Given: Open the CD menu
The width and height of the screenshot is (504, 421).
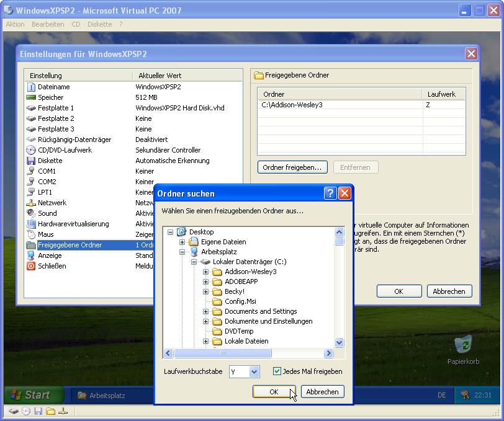Looking at the screenshot, I should (76, 24).
